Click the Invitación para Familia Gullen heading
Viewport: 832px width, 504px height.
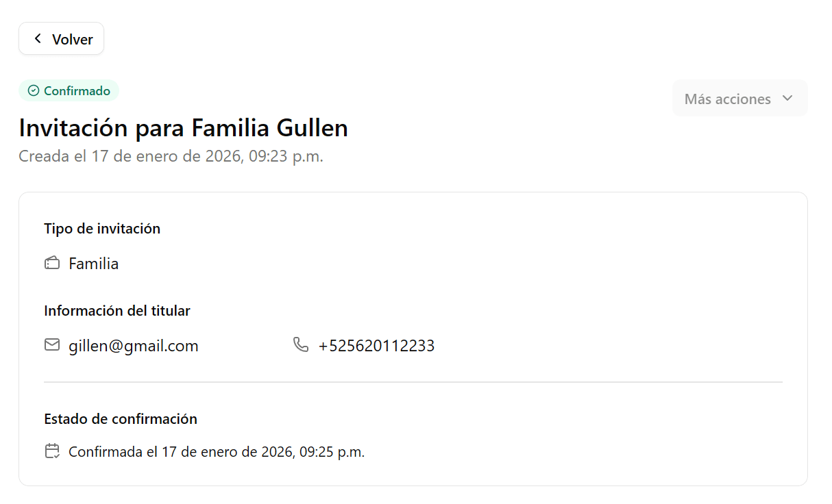point(183,128)
